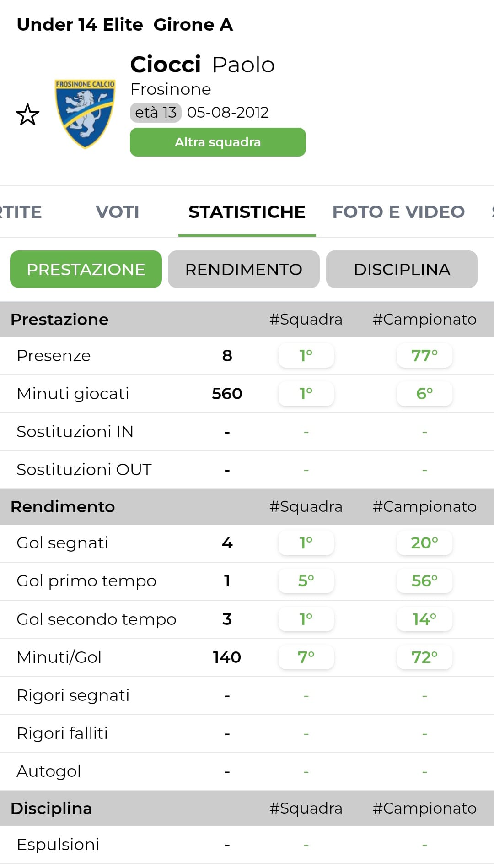Open the Minuti/Gol 72° championship badge
The width and height of the screenshot is (494, 868).
coord(424,657)
